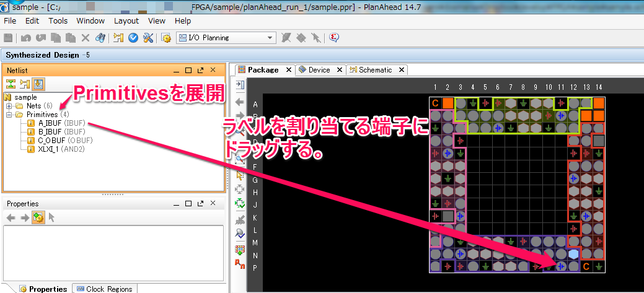Toggle the highlighted Properties panel settings icon
This screenshot has height=293, width=644.
click(38, 217)
